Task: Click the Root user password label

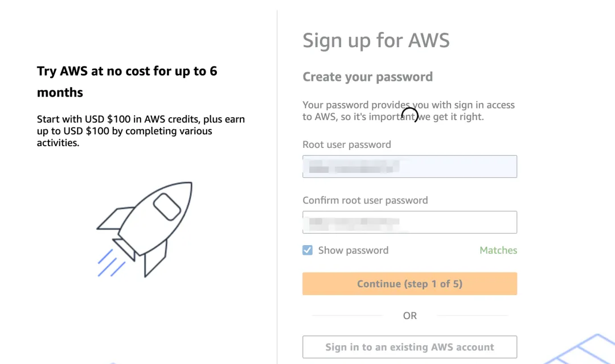Action: (346, 144)
